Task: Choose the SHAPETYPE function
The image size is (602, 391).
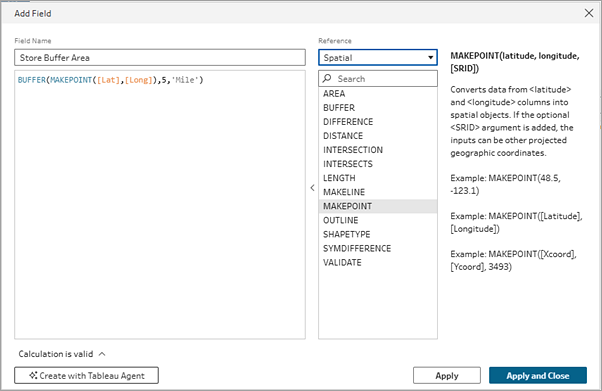Action: tap(378, 234)
